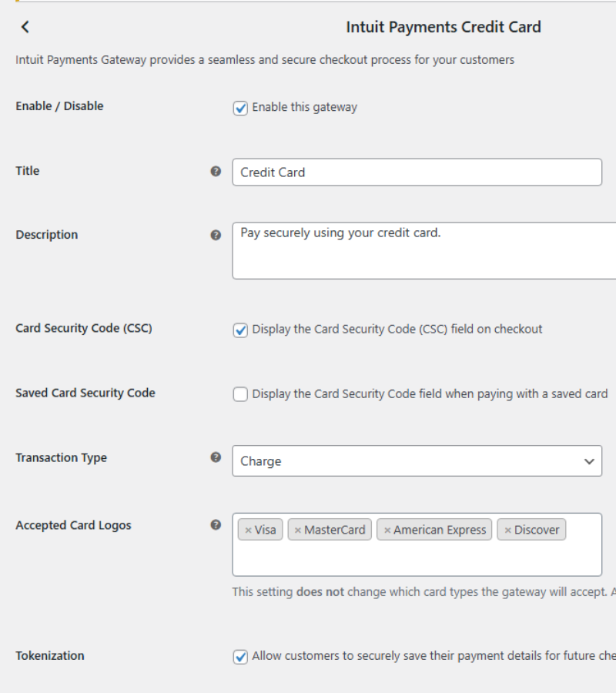Uncheck Display the Card Security Code on checkout
The width and height of the screenshot is (616, 693).
[240, 330]
